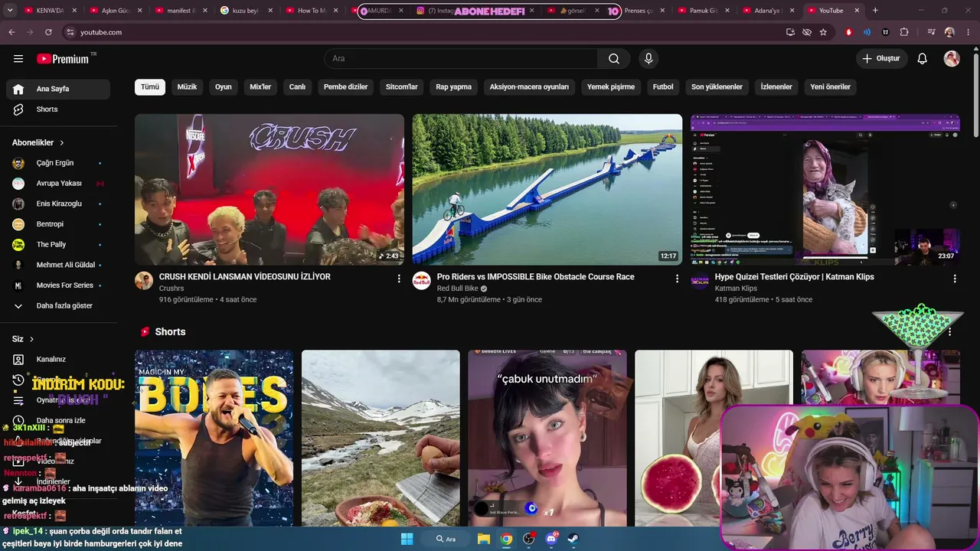
Task: Select the Oyun filter chip
Action: click(x=224, y=87)
